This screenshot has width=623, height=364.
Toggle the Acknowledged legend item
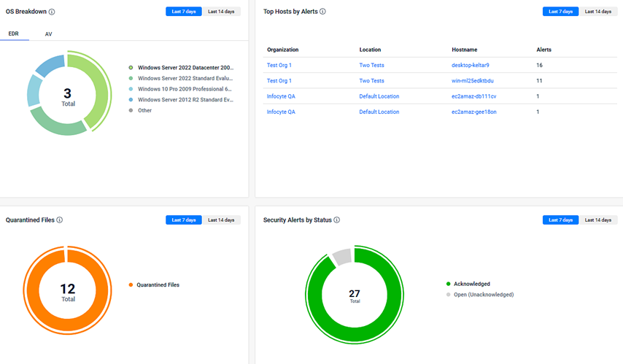tap(471, 284)
